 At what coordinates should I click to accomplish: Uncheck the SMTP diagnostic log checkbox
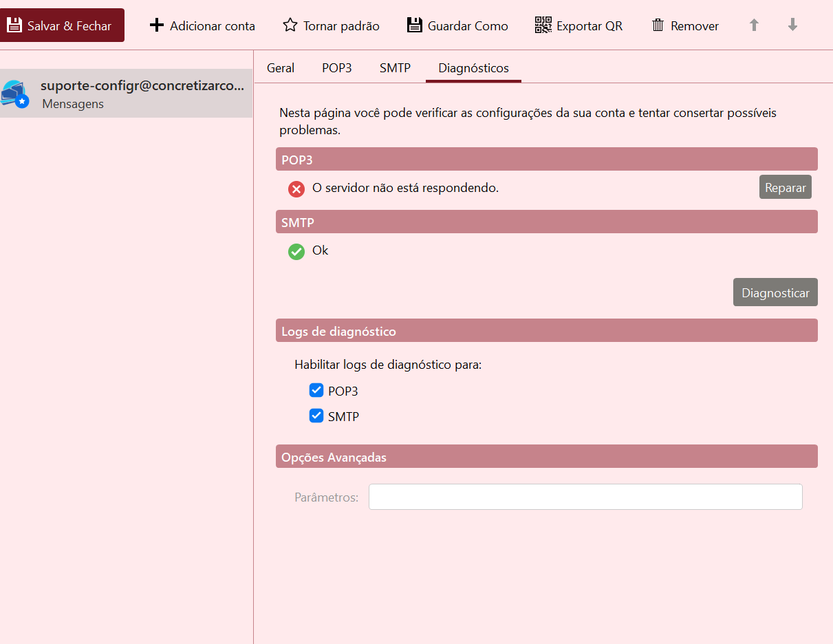(316, 416)
